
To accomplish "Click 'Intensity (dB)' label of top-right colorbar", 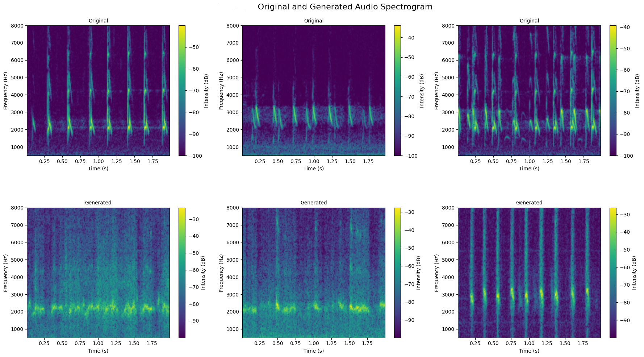I will [637, 91].
